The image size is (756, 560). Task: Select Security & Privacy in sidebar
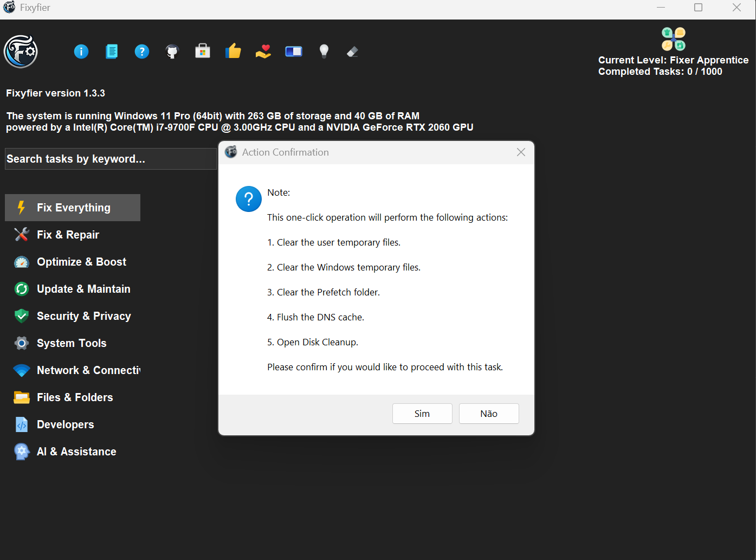83,316
